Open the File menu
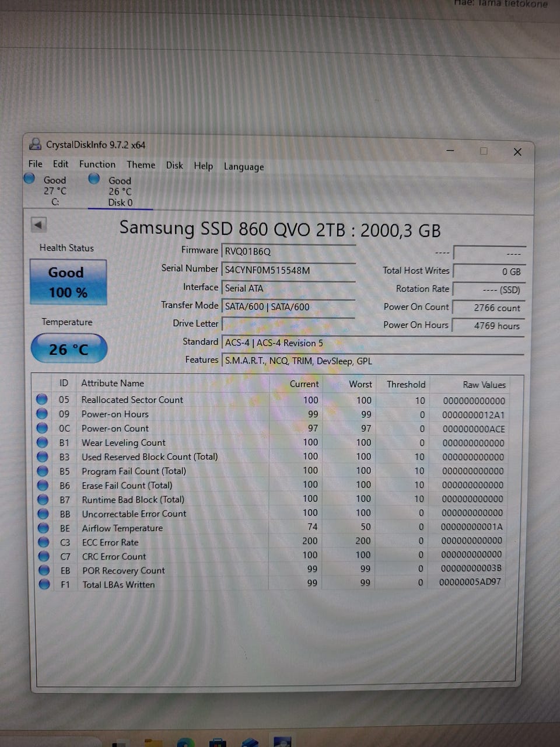 click(36, 164)
